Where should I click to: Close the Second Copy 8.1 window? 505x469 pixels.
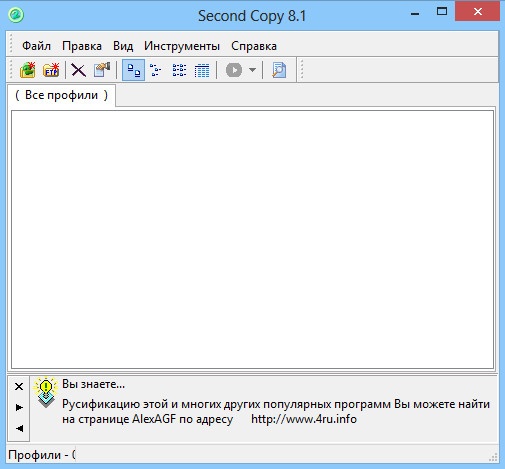point(477,12)
